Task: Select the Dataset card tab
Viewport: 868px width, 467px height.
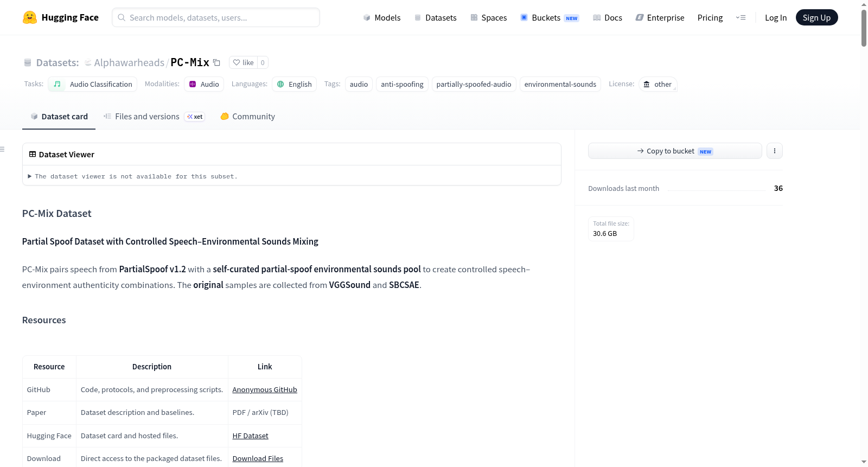Action: pos(59,116)
